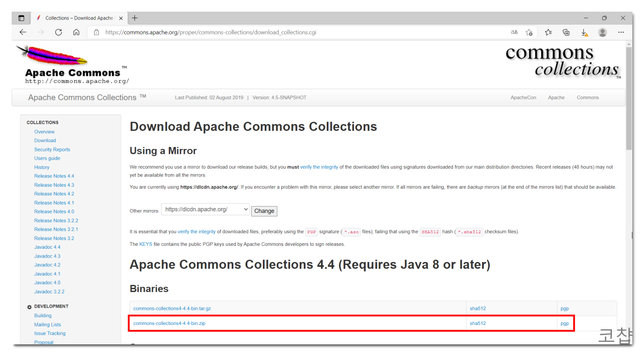The width and height of the screenshot is (644, 356).
Task: Open the Other mirrors dropdown
Action: point(206,210)
